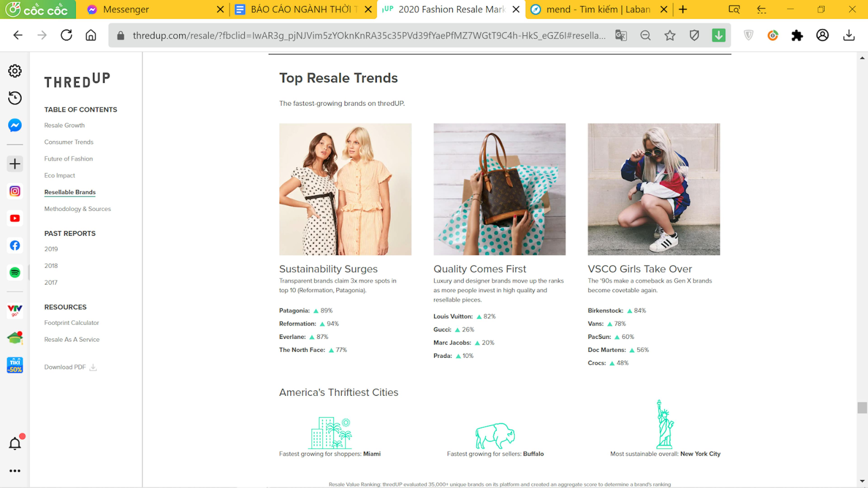Open Tiki -50% sidebar shortcut

[x=15, y=365]
